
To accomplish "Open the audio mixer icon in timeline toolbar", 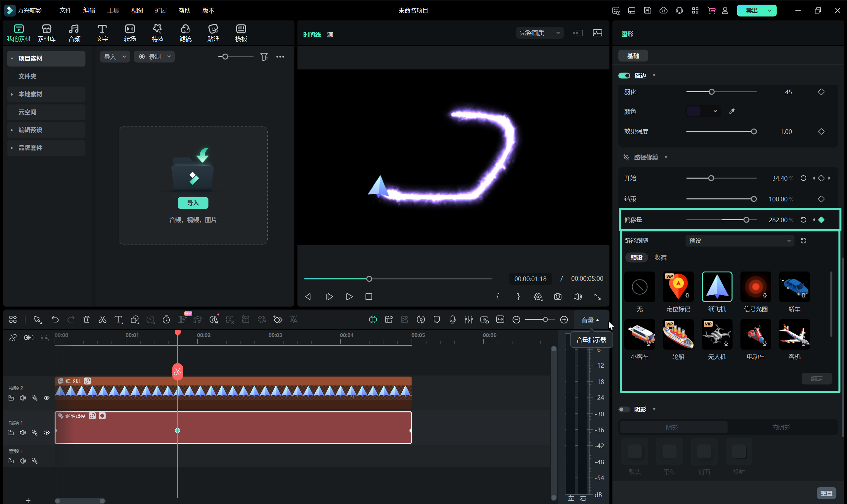I will click(x=468, y=319).
